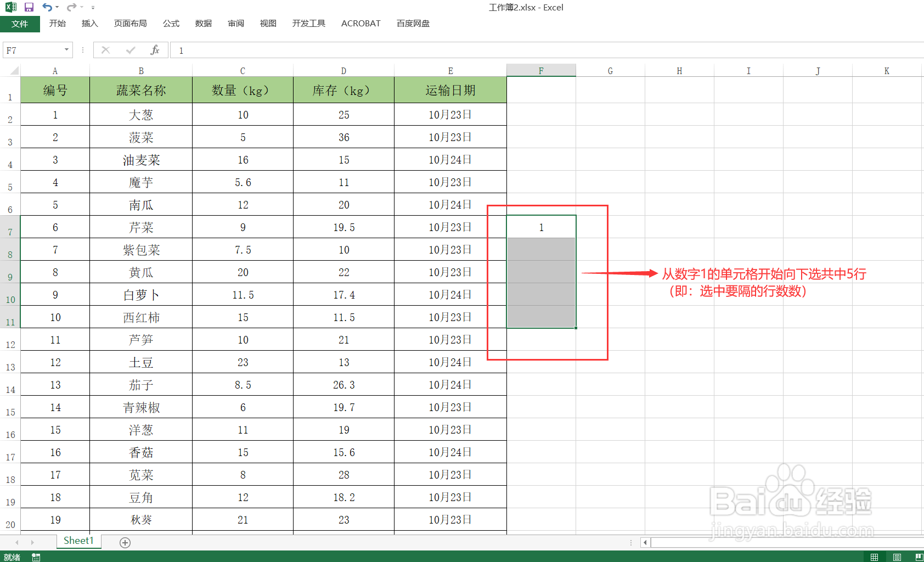
Task: Select column F header
Action: tap(541, 71)
